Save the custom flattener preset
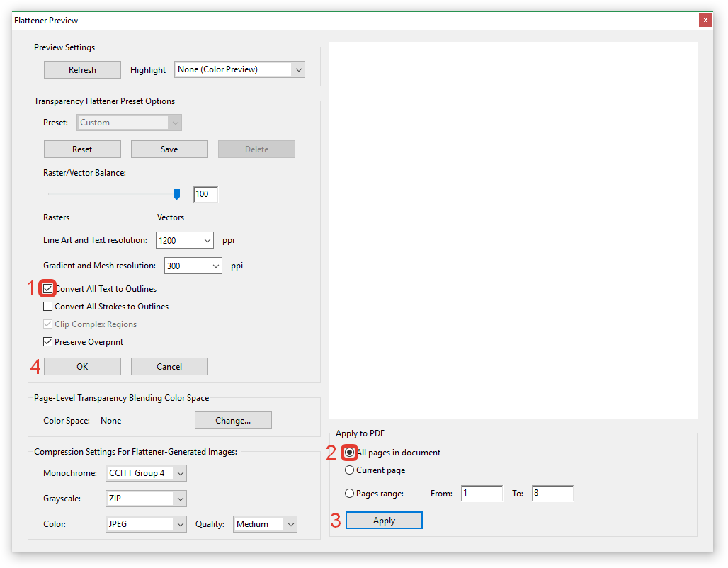Viewport: 728px width, 568px height. pyautogui.click(x=169, y=149)
